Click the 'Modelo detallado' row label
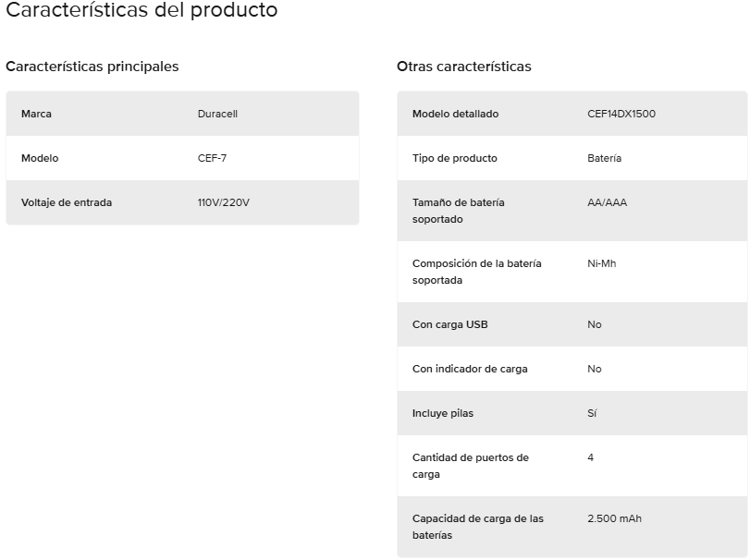 pos(455,114)
